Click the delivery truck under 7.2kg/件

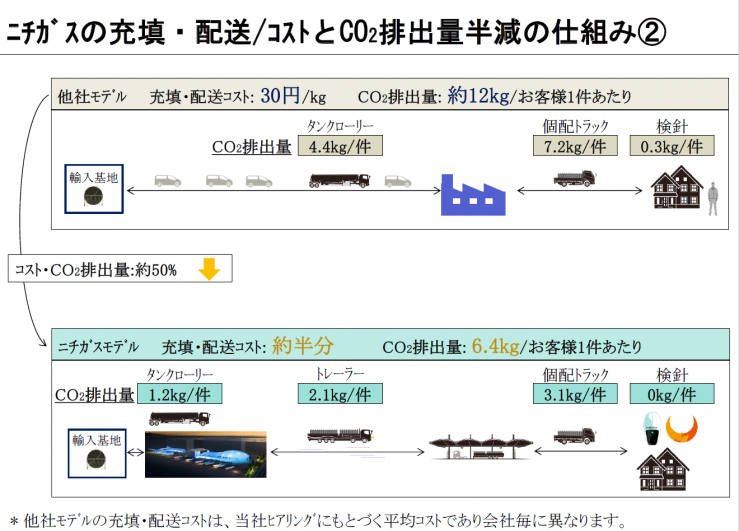point(575,179)
